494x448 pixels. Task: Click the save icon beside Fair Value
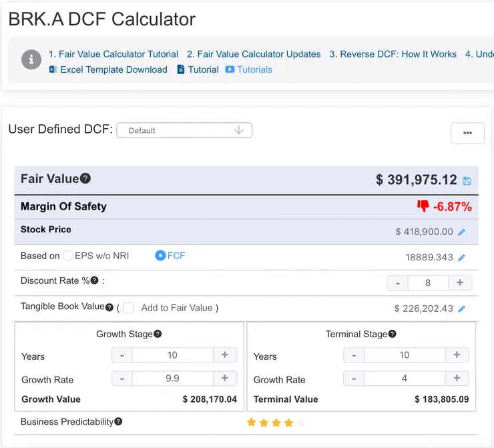(467, 181)
